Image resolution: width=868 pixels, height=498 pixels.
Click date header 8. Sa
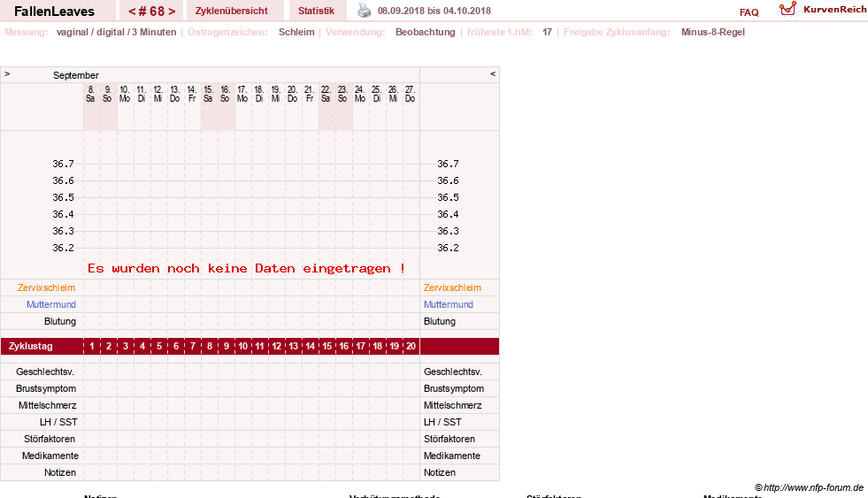point(91,94)
